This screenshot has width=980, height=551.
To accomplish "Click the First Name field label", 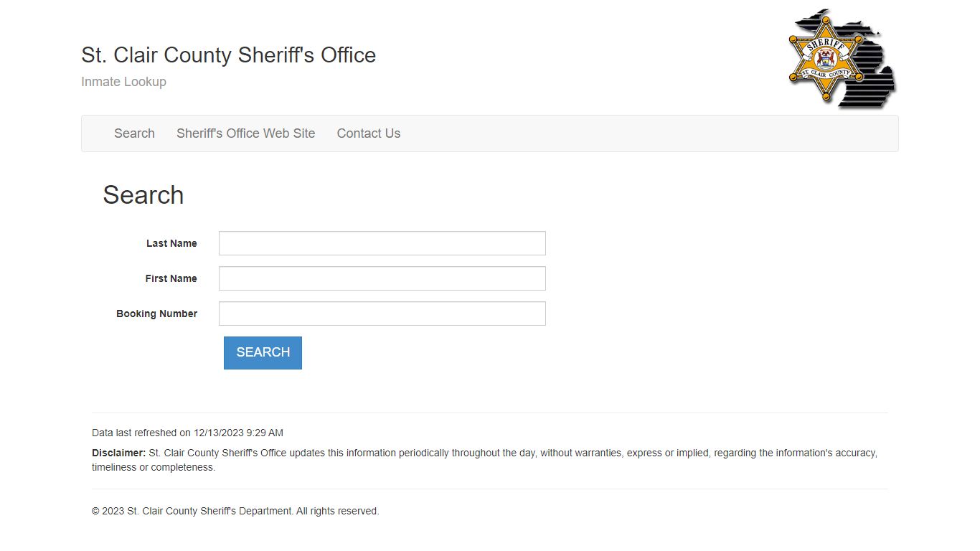I will [x=171, y=278].
